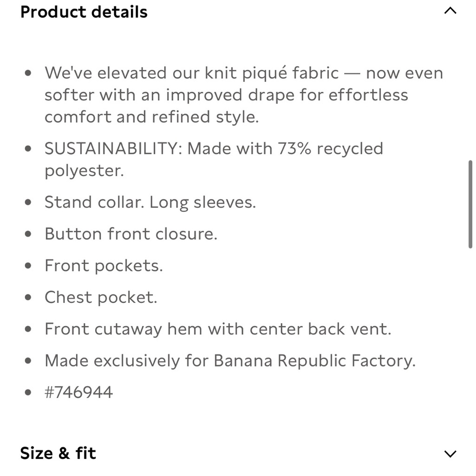Click the Product details heading
Viewport: 476px width, 476px height.
(84, 12)
